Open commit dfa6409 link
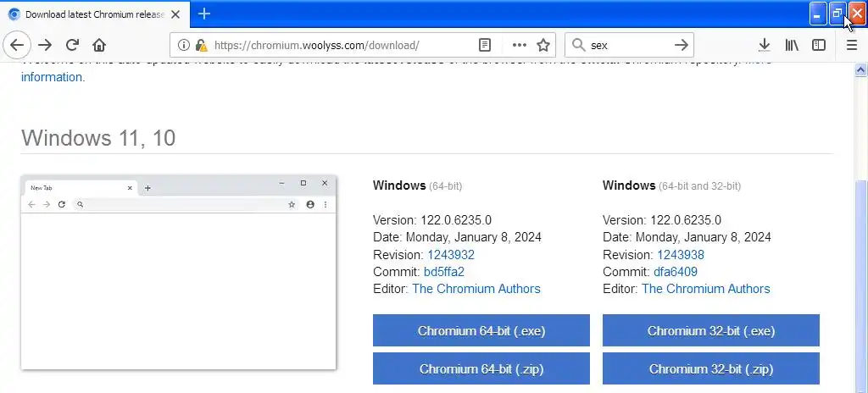The image size is (868, 393). [676, 272]
